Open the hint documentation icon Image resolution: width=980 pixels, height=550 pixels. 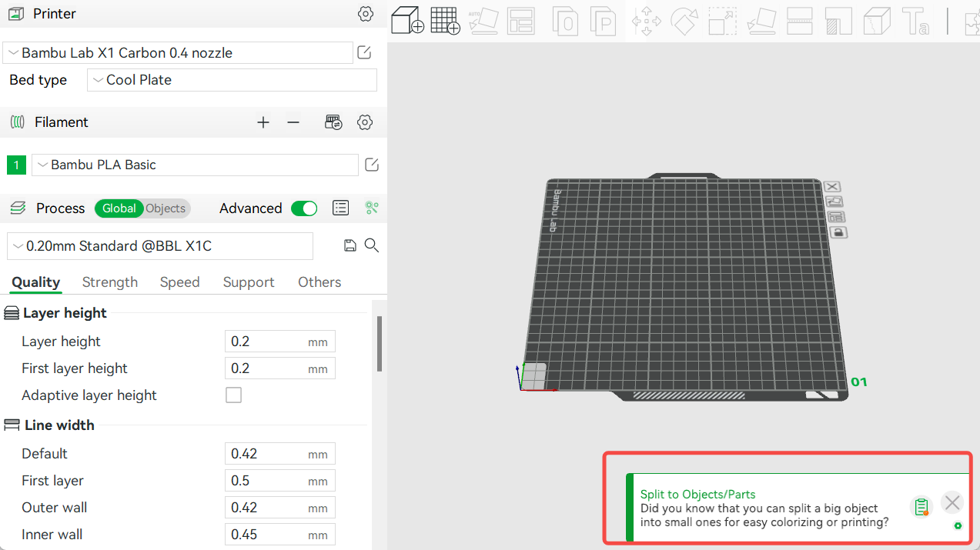click(921, 507)
